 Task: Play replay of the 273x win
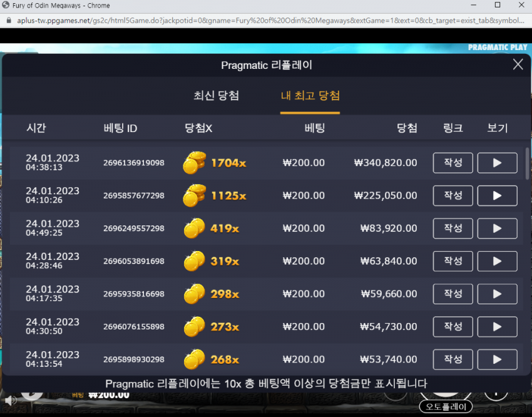tap(497, 327)
